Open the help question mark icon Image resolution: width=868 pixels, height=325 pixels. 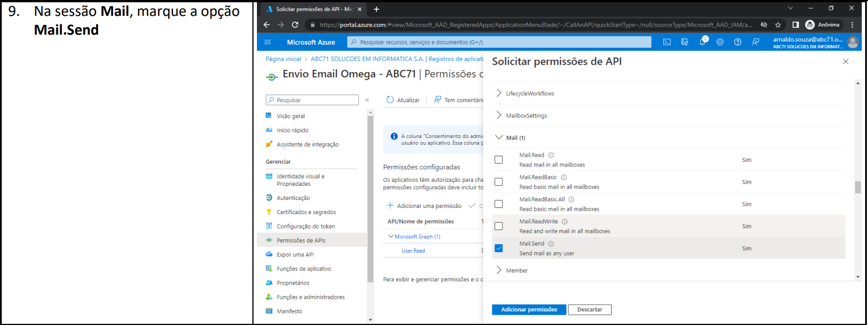coord(737,42)
